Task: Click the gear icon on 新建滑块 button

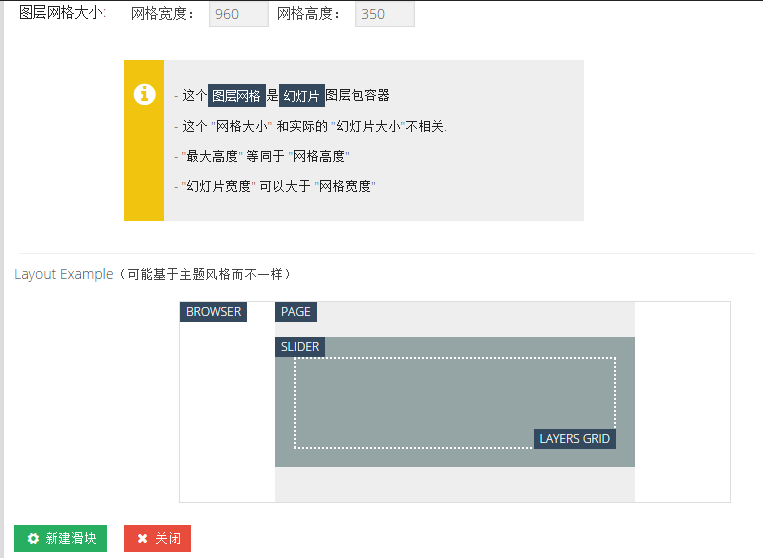Action: point(34,538)
